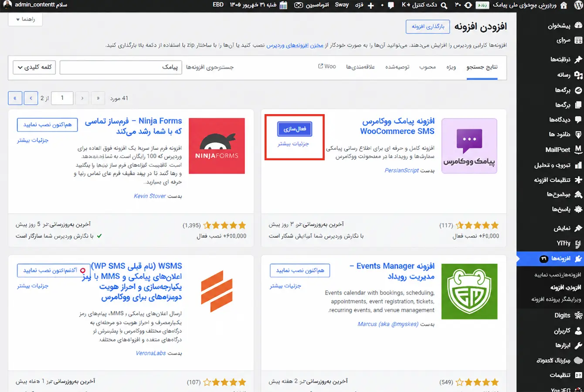Install Events Manager now

300,270
